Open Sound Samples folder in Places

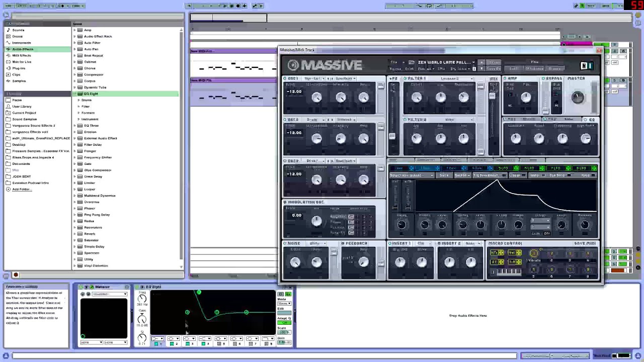(x=24, y=119)
